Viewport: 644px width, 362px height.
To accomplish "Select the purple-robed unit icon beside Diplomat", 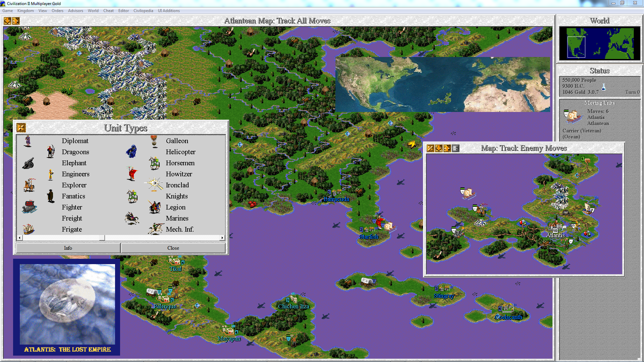I will click(x=28, y=141).
